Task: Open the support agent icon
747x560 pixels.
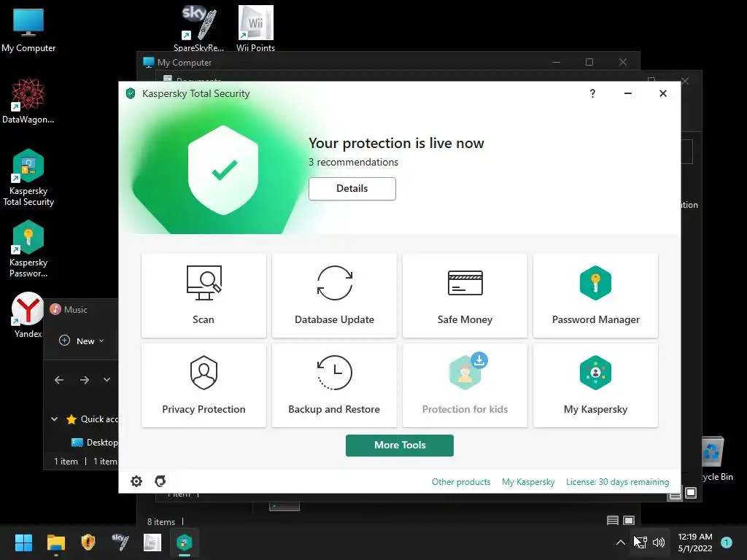Action: 160,481
